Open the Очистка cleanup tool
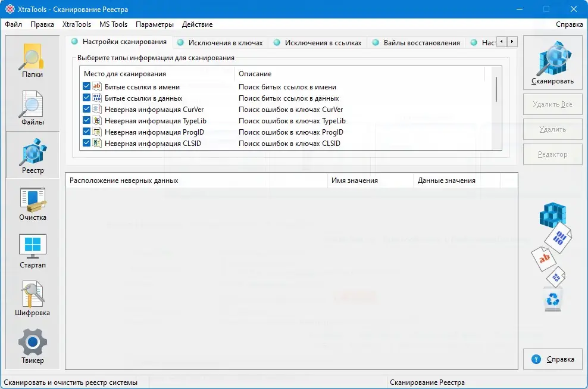588x389 pixels. [x=33, y=203]
